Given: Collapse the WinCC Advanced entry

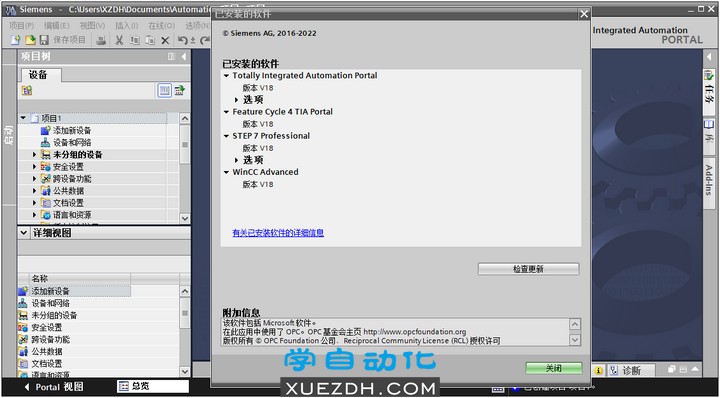Looking at the screenshot, I should click(x=226, y=173).
